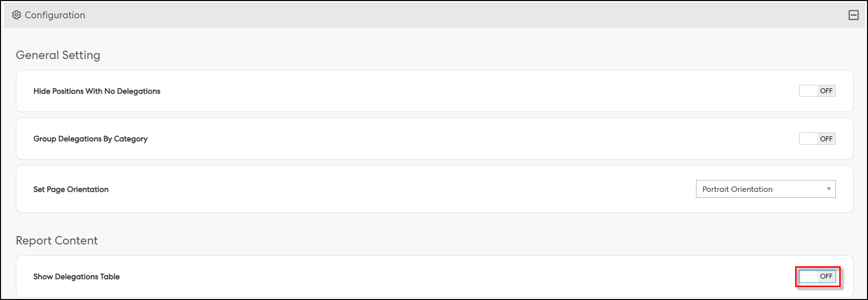The image size is (868, 300).
Task: Click the Set Page Orientation setting row
Action: pyautogui.click(x=435, y=189)
